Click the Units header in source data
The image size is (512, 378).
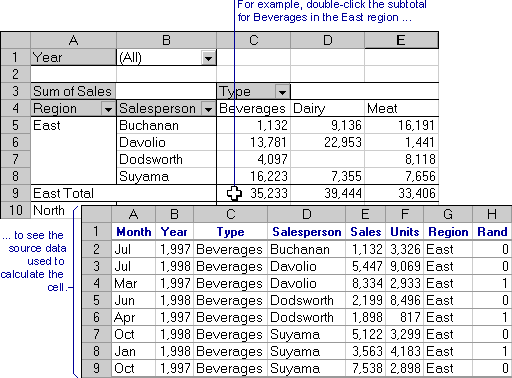tap(405, 232)
